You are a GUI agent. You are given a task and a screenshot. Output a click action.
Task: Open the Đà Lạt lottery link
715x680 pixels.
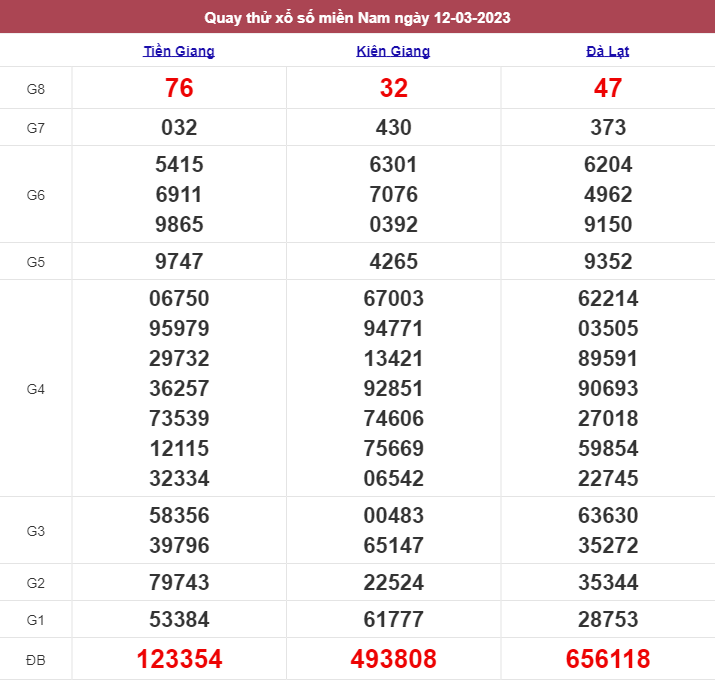coord(607,51)
